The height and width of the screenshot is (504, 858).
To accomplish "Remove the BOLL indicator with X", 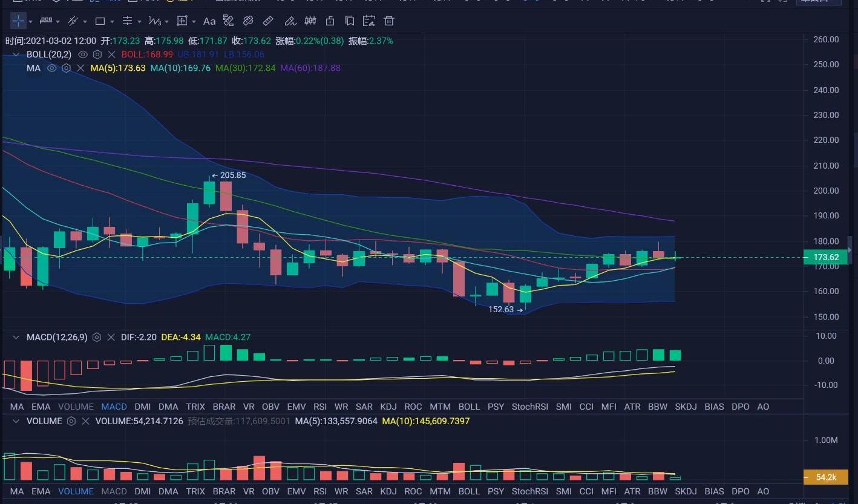I will [x=111, y=54].
